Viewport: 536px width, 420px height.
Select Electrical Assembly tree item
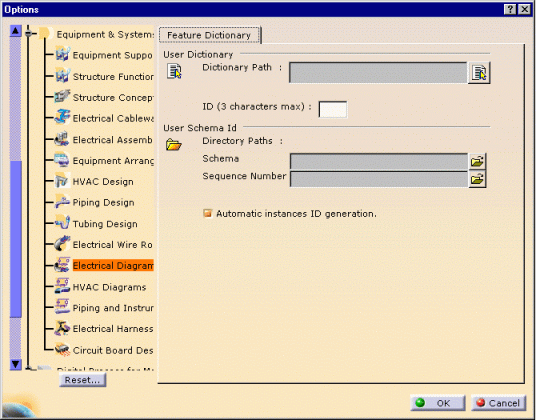tap(113, 139)
